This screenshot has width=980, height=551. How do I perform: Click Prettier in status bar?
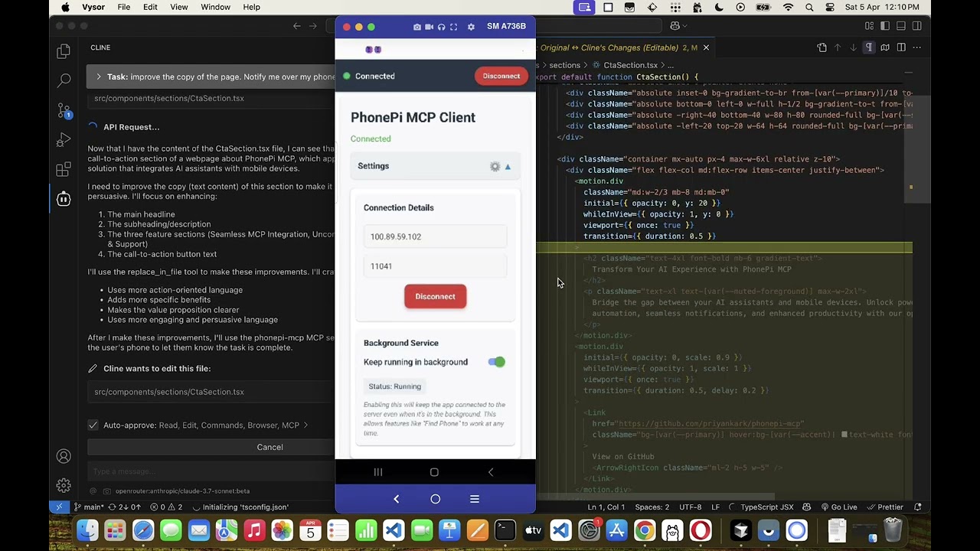click(885, 507)
